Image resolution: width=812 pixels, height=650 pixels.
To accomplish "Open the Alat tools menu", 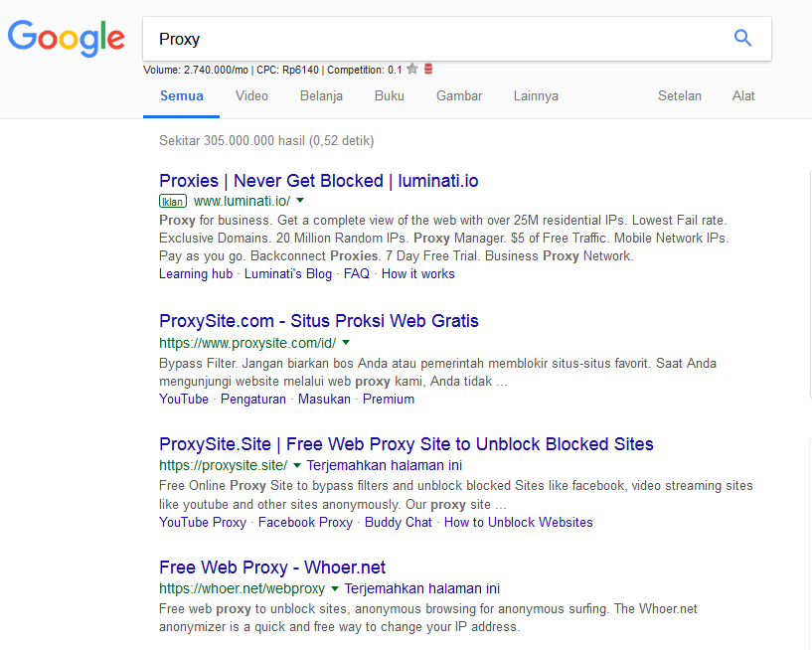I will tap(743, 95).
